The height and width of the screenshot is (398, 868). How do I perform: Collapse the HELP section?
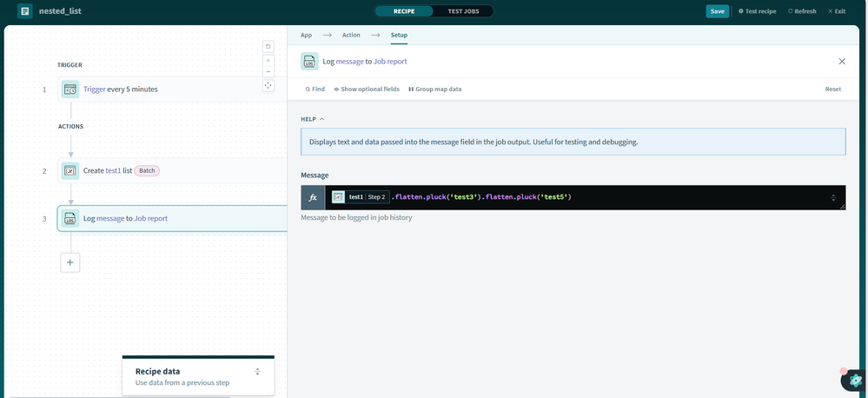[312, 119]
